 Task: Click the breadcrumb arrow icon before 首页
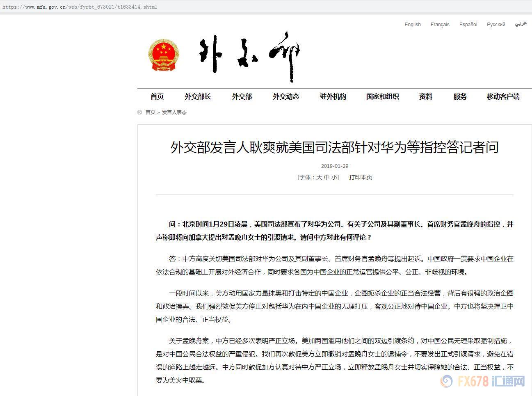tap(139, 112)
